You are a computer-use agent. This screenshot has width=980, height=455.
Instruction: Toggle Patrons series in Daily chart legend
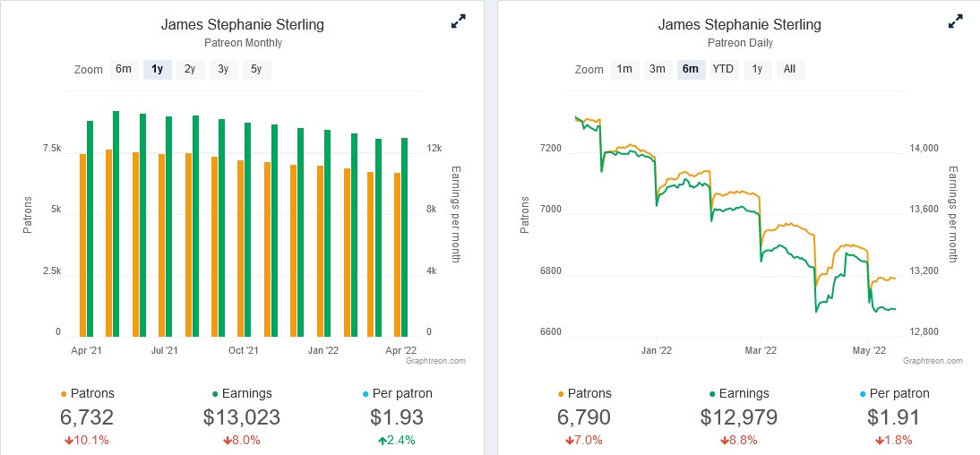tap(584, 394)
